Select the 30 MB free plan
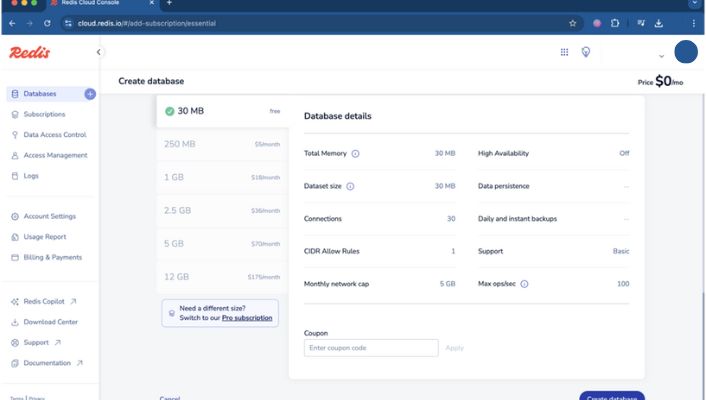706x400 pixels. pyautogui.click(x=224, y=111)
